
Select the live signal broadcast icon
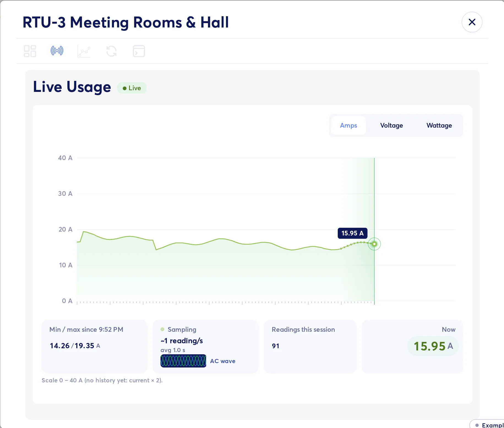click(57, 51)
